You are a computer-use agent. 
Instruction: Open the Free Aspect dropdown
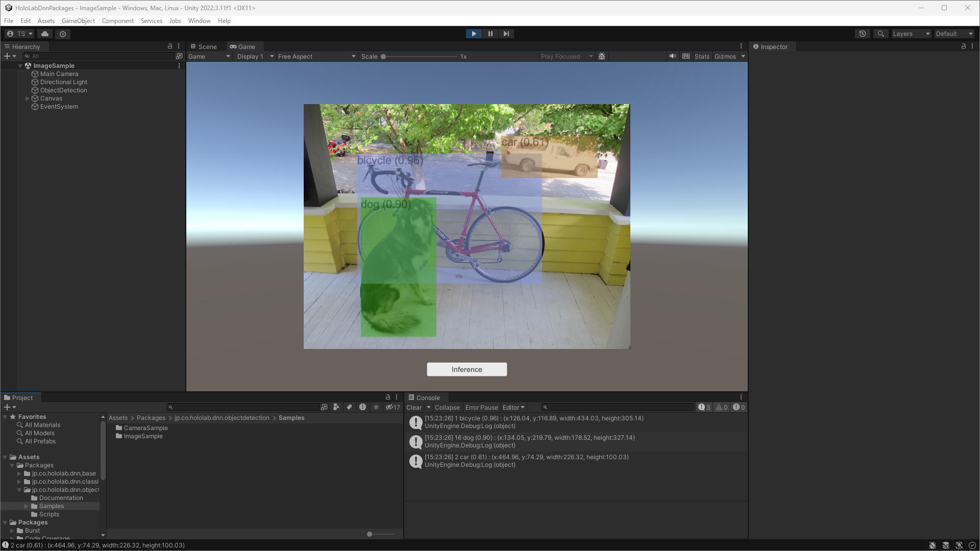coord(316,57)
